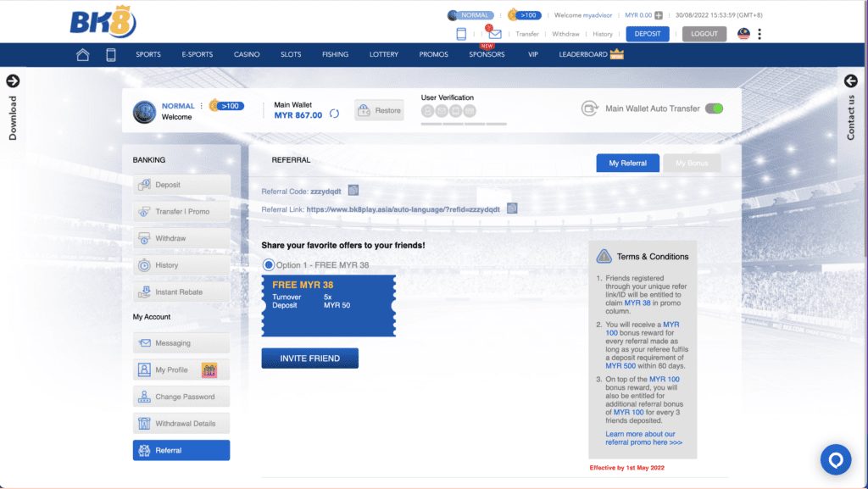Open the mobile device icon in top header
Image resolution: width=868 pixels, height=489 pixels.
coord(461,34)
